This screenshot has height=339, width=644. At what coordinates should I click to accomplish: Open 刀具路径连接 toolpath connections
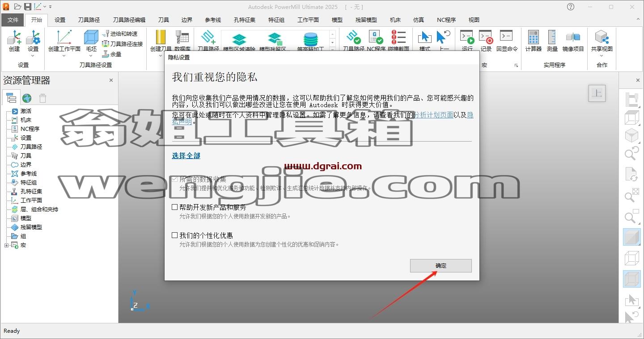tap(123, 44)
